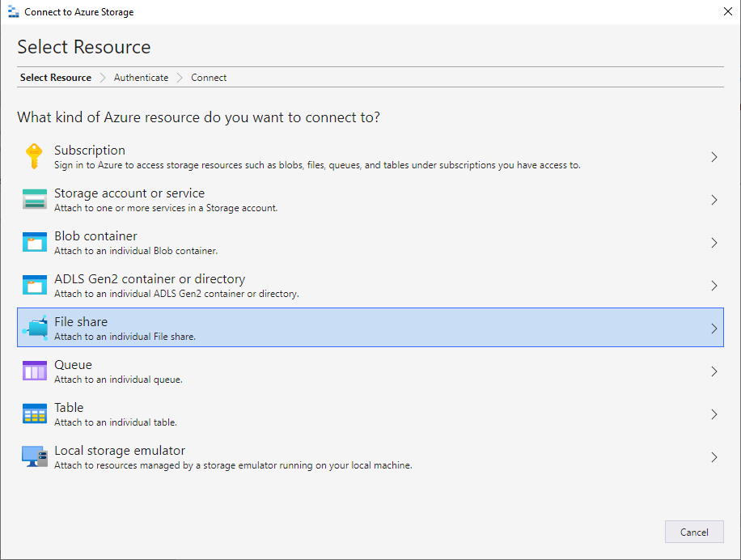Expand the Local storage emulator chevron
This screenshot has height=560, width=741.
pos(714,457)
